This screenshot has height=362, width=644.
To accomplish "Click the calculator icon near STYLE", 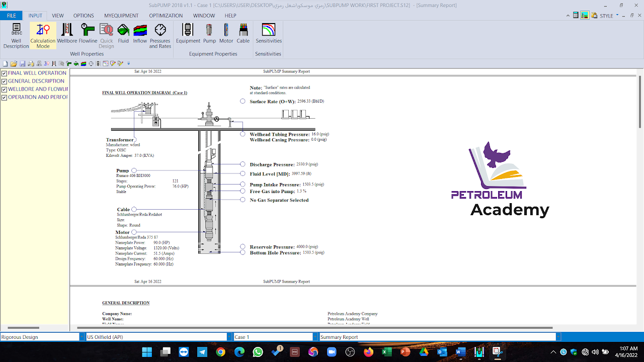I will [x=576, y=16].
